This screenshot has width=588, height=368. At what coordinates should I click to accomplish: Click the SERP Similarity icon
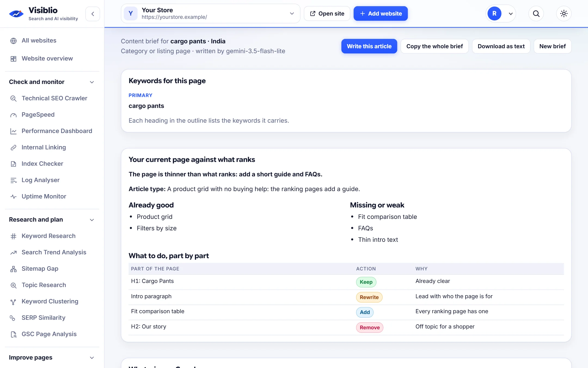point(13,318)
